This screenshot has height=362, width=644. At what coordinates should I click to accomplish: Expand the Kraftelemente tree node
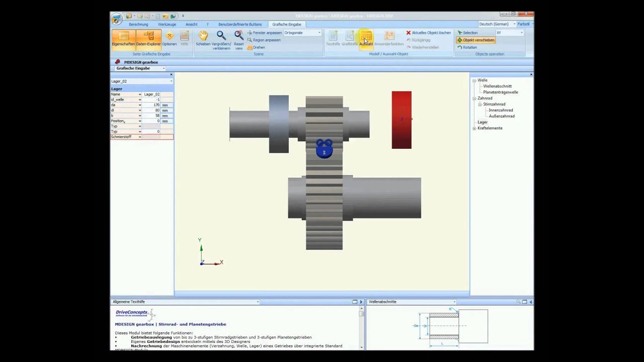point(474,128)
